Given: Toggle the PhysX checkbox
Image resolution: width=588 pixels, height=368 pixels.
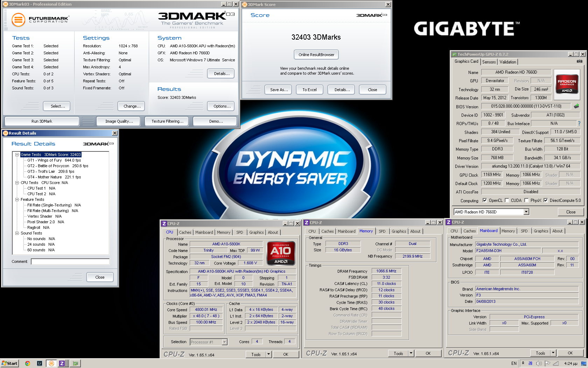Looking at the screenshot, I should click(526, 200).
